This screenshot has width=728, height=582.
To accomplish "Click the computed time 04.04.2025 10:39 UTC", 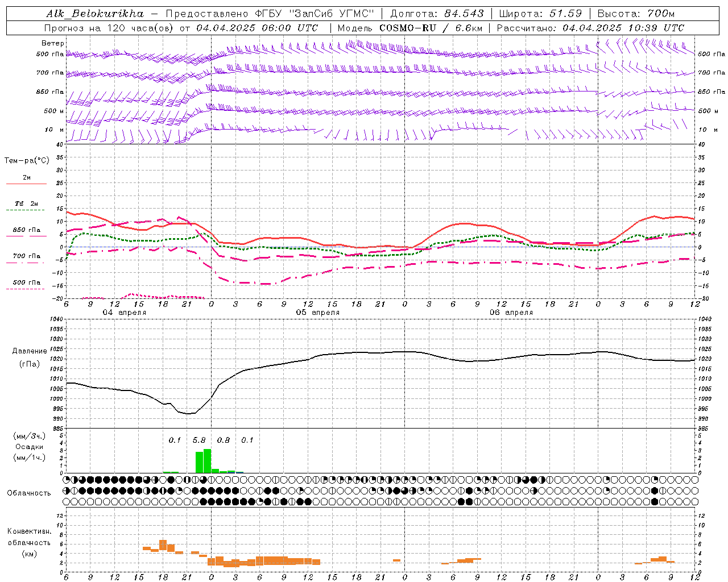I will (623, 28).
